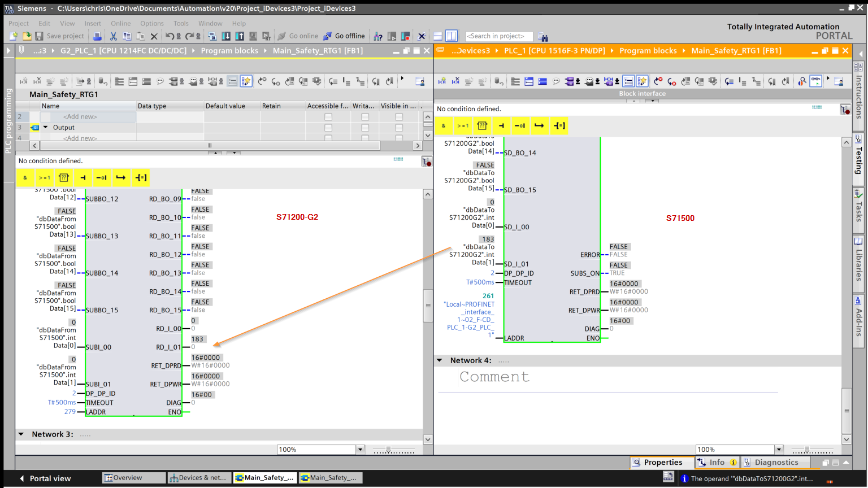The width and height of the screenshot is (868, 488).
Task: Toggle monitoring glasses icon in the right editor
Action: coord(816,81)
